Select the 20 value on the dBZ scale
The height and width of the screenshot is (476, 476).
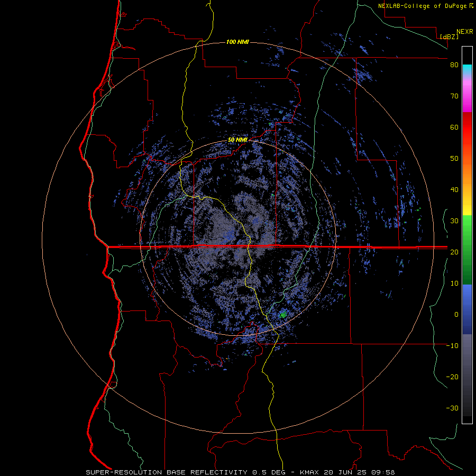tap(454, 252)
